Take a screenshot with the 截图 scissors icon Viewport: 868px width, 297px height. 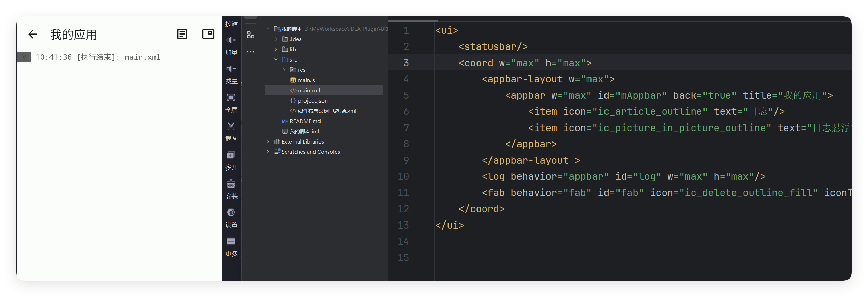tap(231, 126)
